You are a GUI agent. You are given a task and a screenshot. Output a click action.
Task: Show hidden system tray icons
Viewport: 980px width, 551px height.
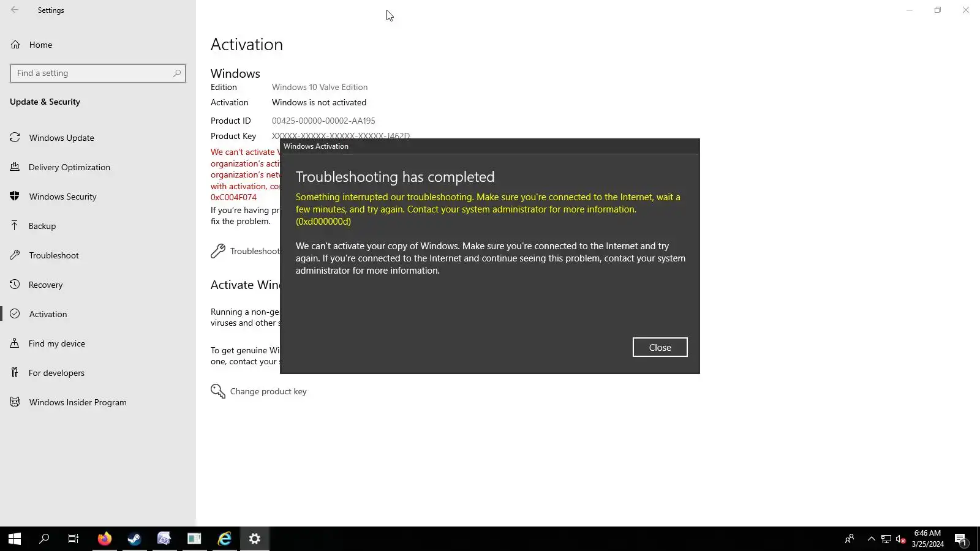(871, 539)
